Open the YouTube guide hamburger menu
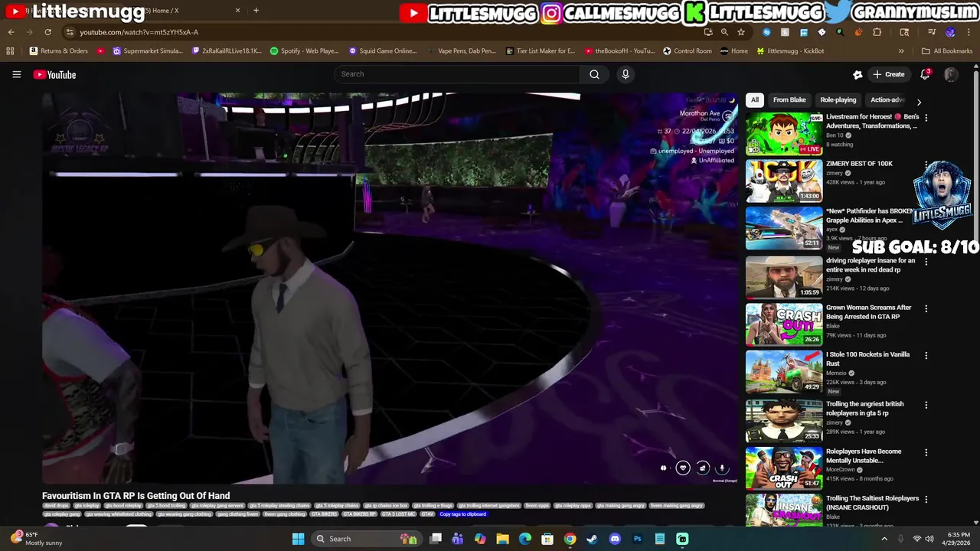Viewport: 980px width, 551px height. [16, 74]
